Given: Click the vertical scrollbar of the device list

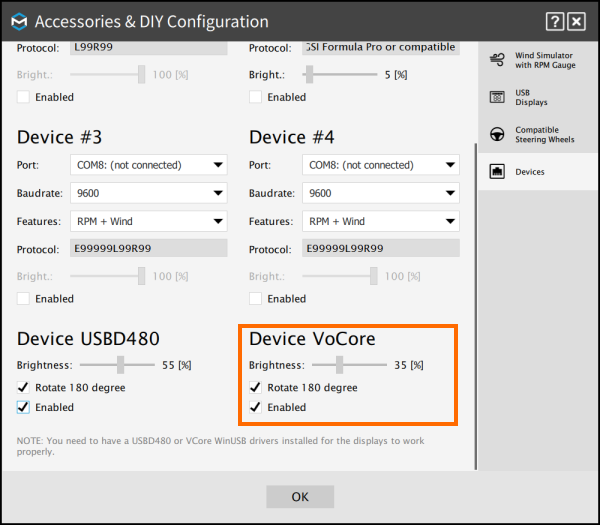Looking at the screenshot, I should [476, 306].
